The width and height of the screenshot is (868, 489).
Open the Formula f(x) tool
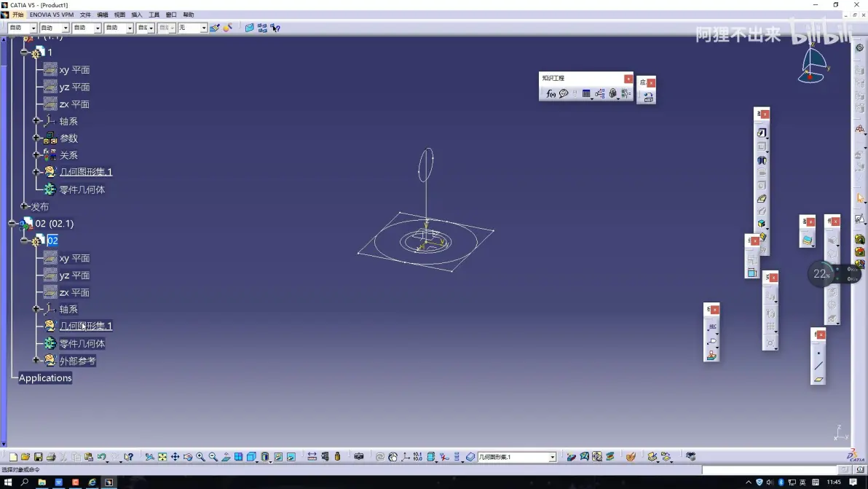coord(551,93)
